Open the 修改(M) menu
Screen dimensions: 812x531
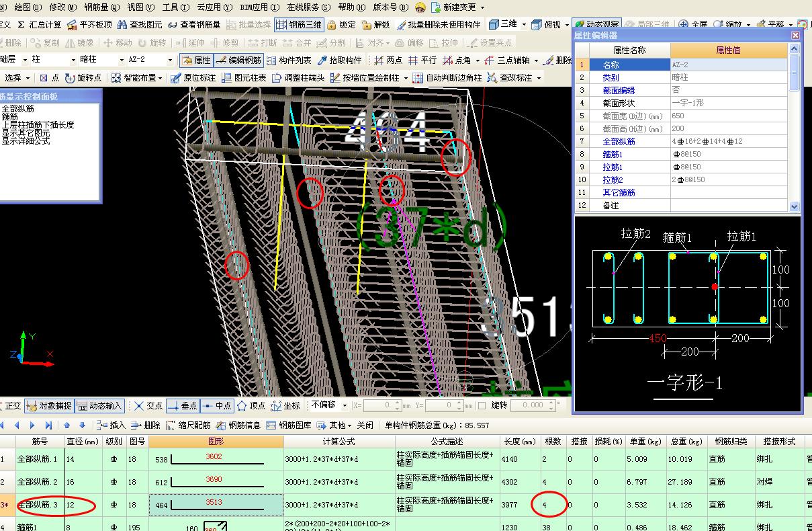pos(62,7)
